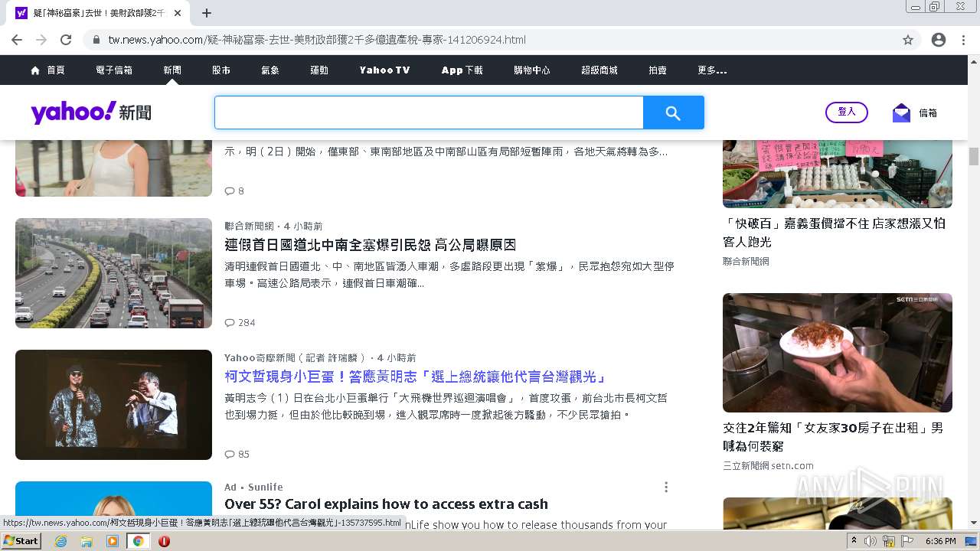Open headline 連假首日國道北中南全塞爆引民怨
980x551 pixels.
[371, 246]
